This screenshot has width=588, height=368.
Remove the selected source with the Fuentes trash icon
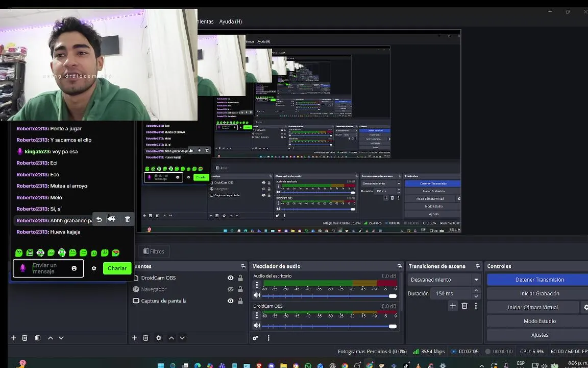click(x=146, y=338)
